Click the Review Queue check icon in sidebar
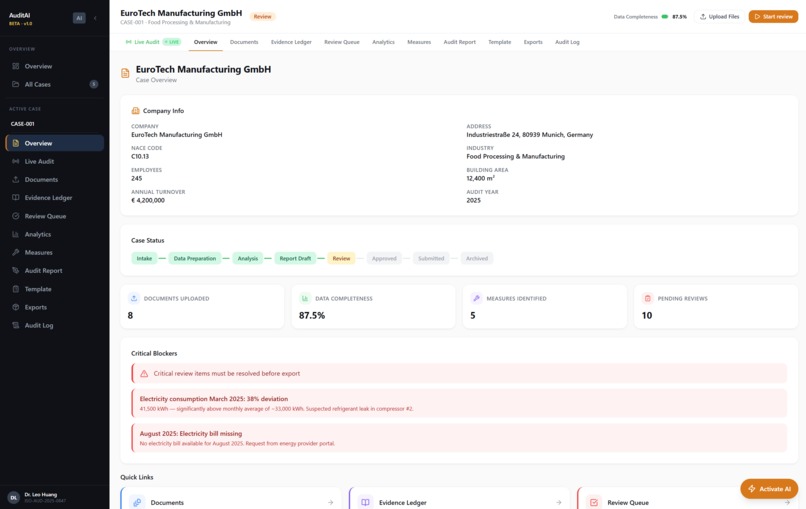Screen dimensions: 806x509 15,216
